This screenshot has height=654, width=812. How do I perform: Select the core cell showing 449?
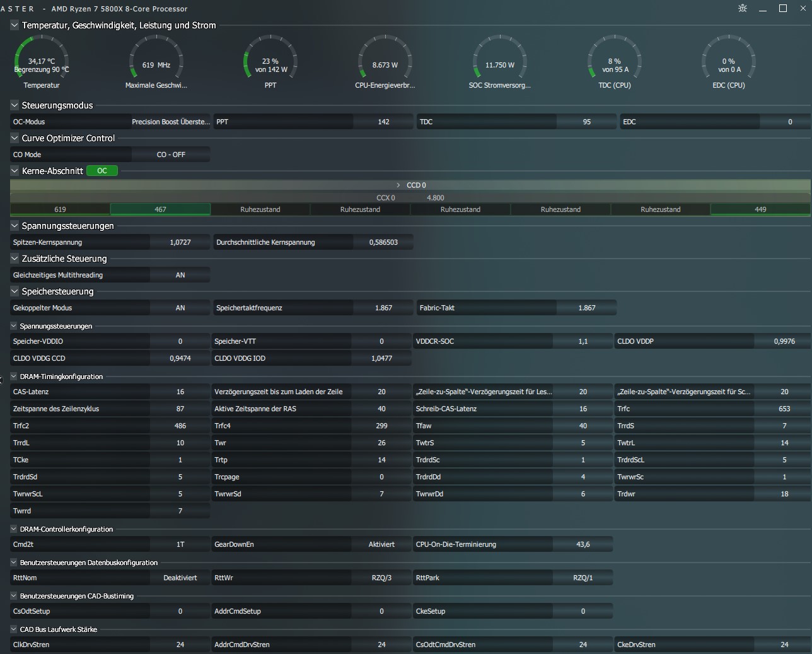coord(761,209)
